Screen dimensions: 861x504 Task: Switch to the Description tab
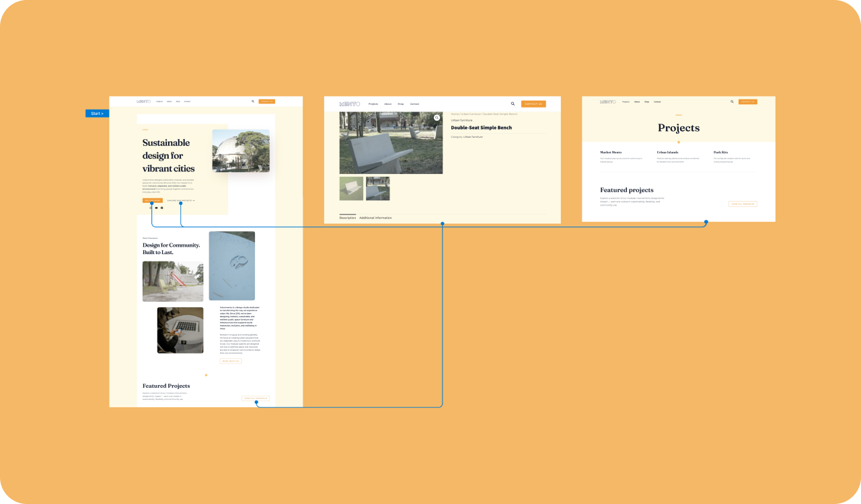348,218
